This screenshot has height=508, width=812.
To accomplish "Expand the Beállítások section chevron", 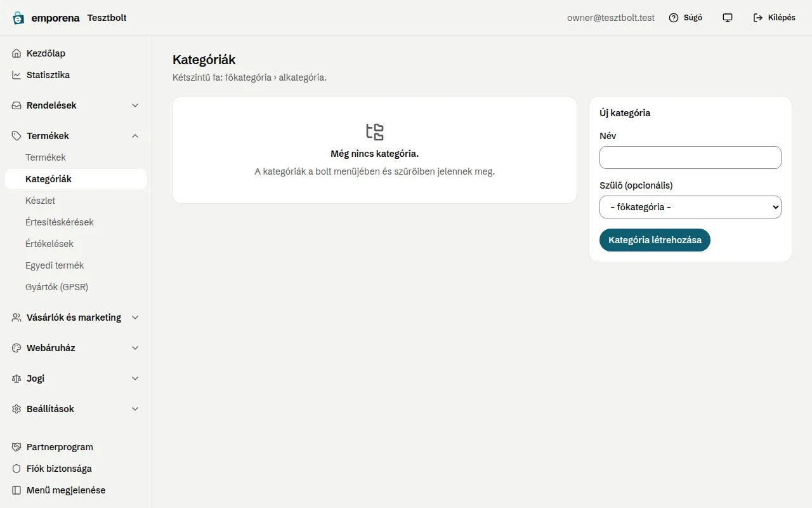I will (x=135, y=409).
